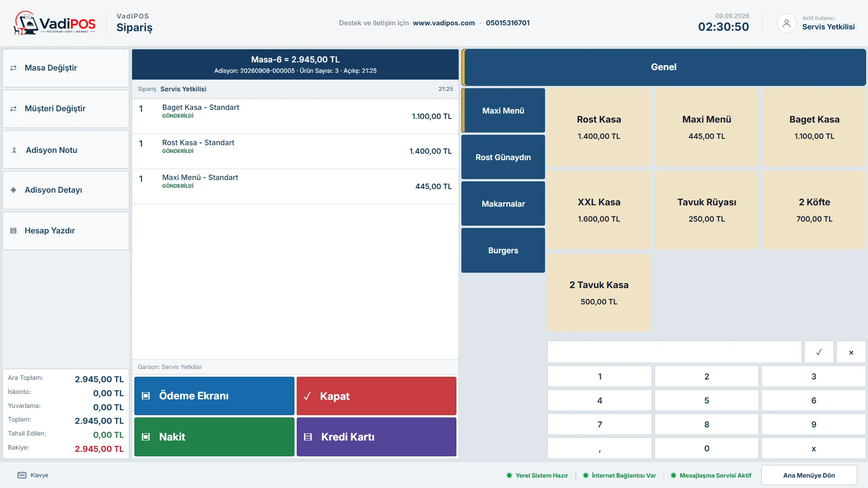Click the Hesap Yazdır list icon

pos(14,231)
